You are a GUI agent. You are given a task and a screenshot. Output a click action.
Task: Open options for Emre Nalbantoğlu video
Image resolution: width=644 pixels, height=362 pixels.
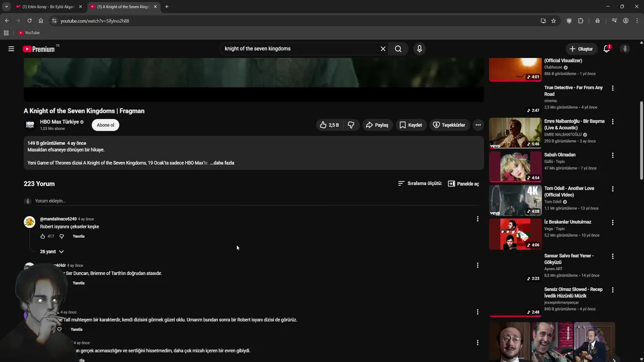click(612, 122)
